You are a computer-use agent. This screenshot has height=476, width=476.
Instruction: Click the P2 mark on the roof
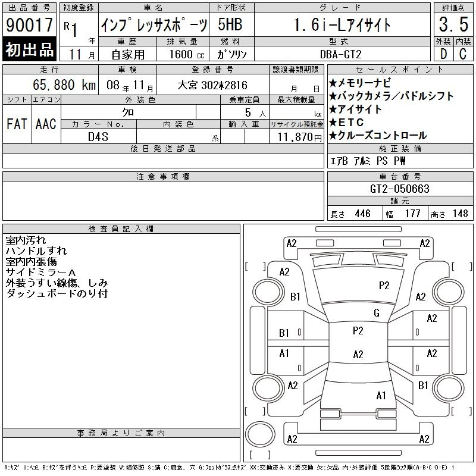pyautogui.click(x=358, y=331)
